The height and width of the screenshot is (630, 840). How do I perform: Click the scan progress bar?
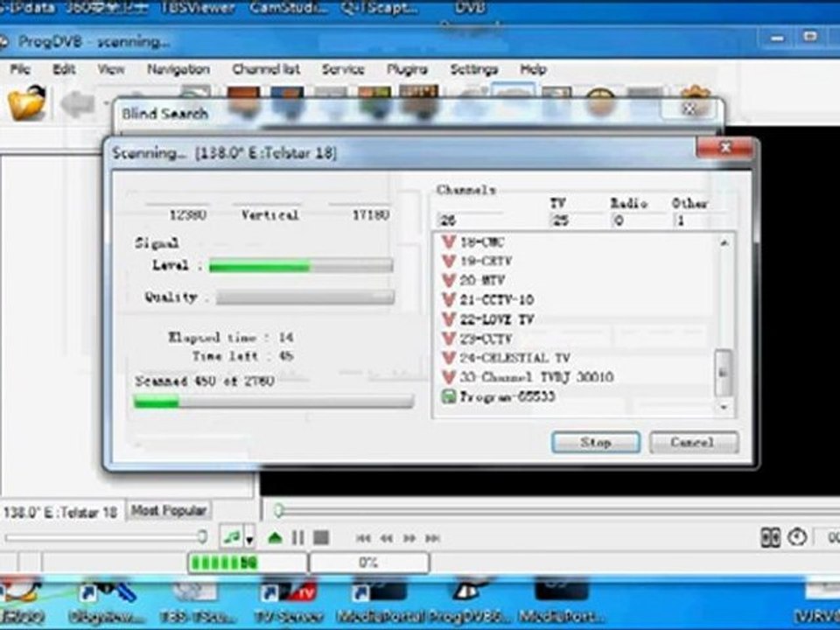[x=274, y=401]
